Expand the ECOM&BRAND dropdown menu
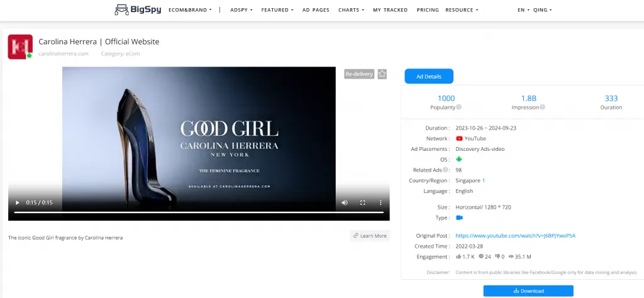 pyautogui.click(x=190, y=10)
